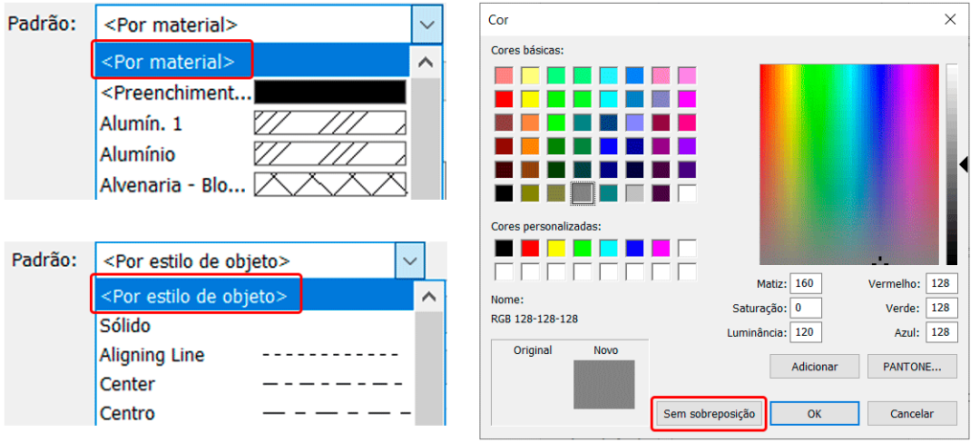Select pure red swatch in basic colors

pyautogui.click(x=503, y=99)
